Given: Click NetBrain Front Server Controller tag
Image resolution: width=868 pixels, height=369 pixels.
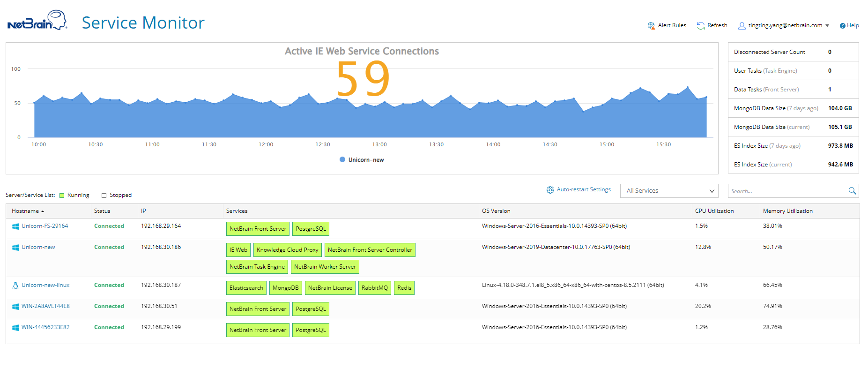Looking at the screenshot, I should pyautogui.click(x=370, y=250).
